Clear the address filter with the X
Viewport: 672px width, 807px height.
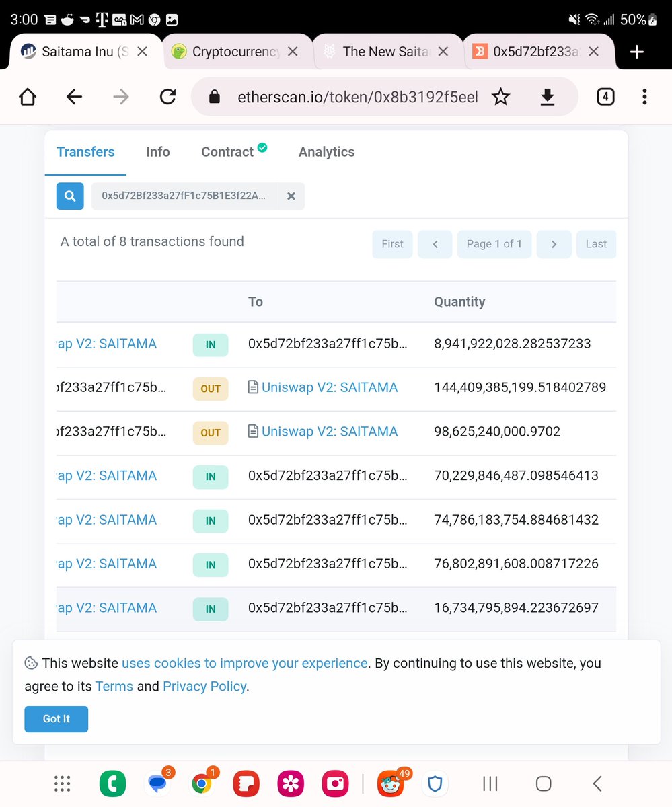pos(291,196)
